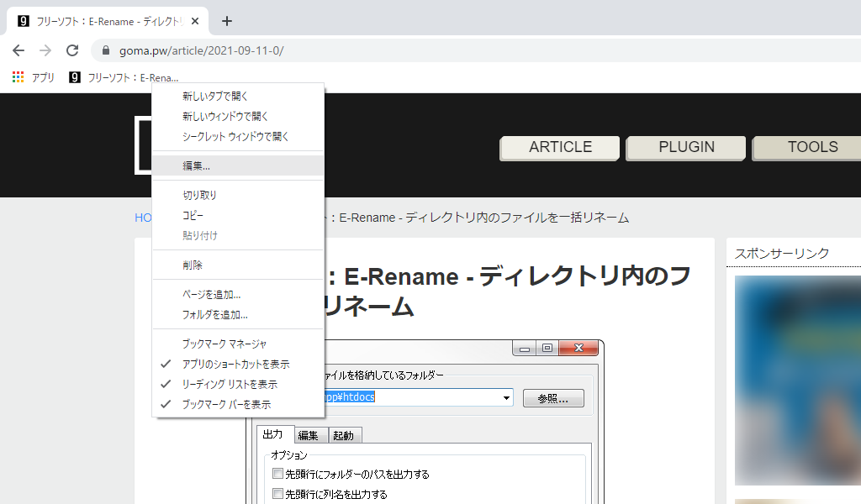Choose 編集... in the context menu
Image resolution: width=861 pixels, height=504 pixels.
197,165
